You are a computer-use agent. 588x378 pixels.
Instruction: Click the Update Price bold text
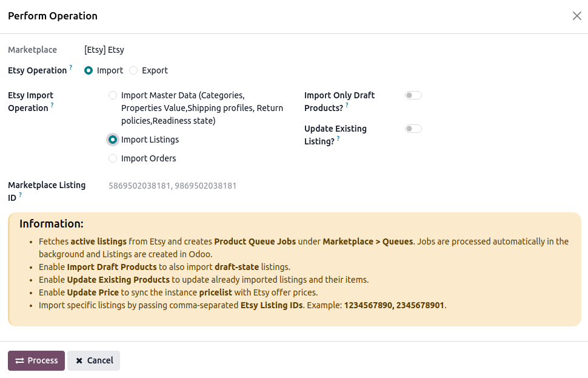click(x=93, y=293)
